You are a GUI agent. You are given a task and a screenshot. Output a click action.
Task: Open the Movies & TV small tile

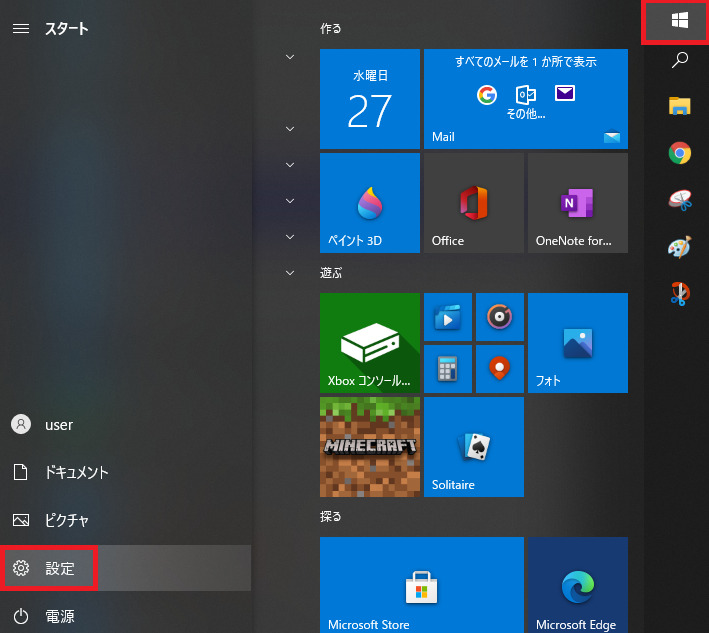tap(448, 317)
